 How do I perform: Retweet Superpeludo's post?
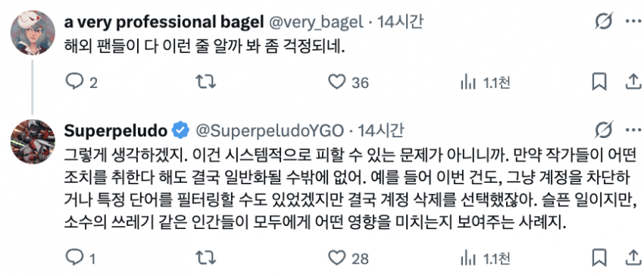(205, 258)
